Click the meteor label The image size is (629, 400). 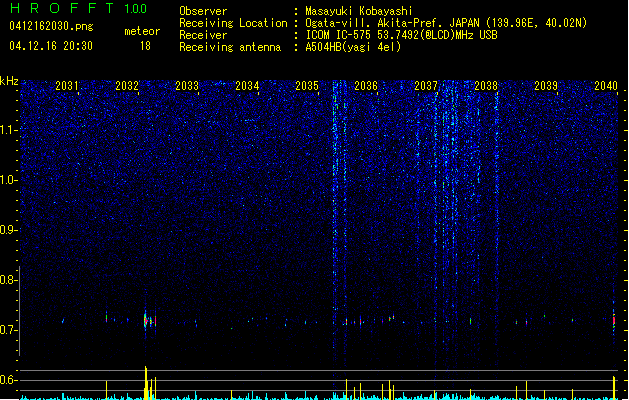click(x=142, y=31)
